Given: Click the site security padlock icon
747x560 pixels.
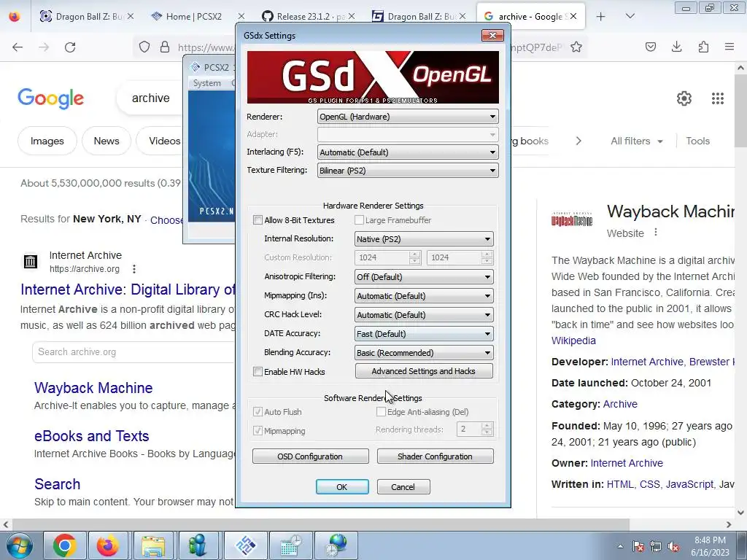Looking at the screenshot, I should [165, 47].
